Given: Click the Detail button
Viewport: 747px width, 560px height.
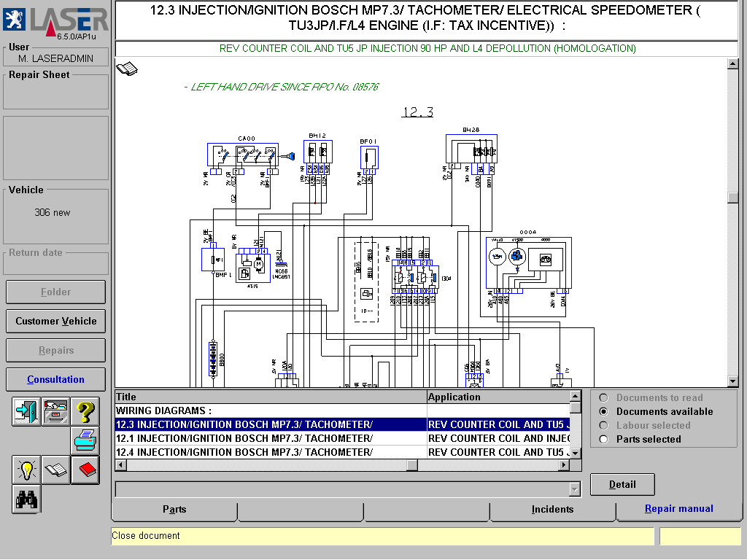Looking at the screenshot, I should tap(622, 485).
